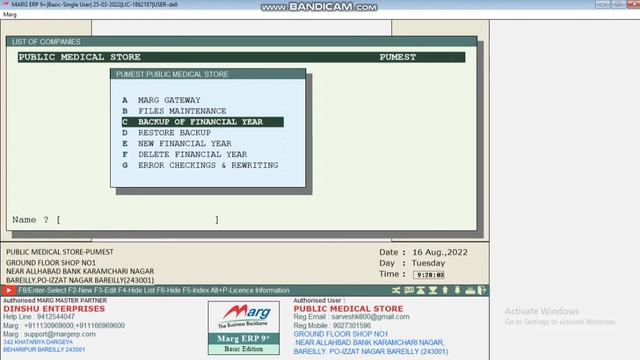
Task: Select option C Backup of Financial Year
Action: pos(202,122)
